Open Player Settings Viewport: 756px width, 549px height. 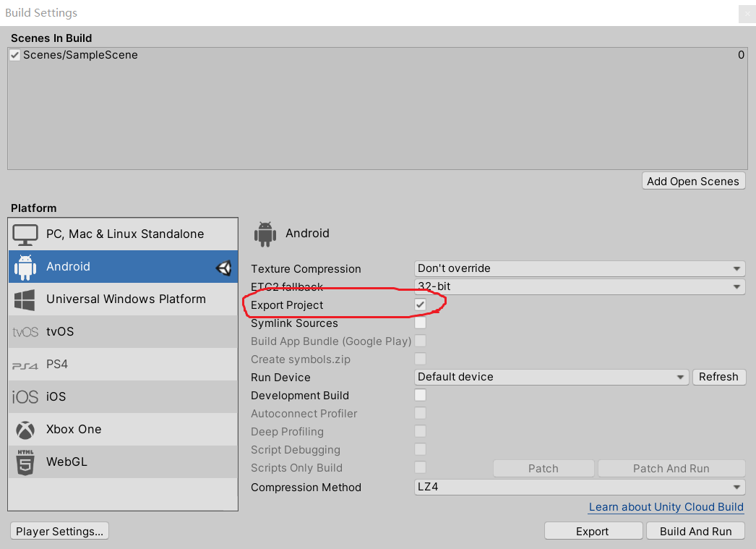click(x=59, y=531)
